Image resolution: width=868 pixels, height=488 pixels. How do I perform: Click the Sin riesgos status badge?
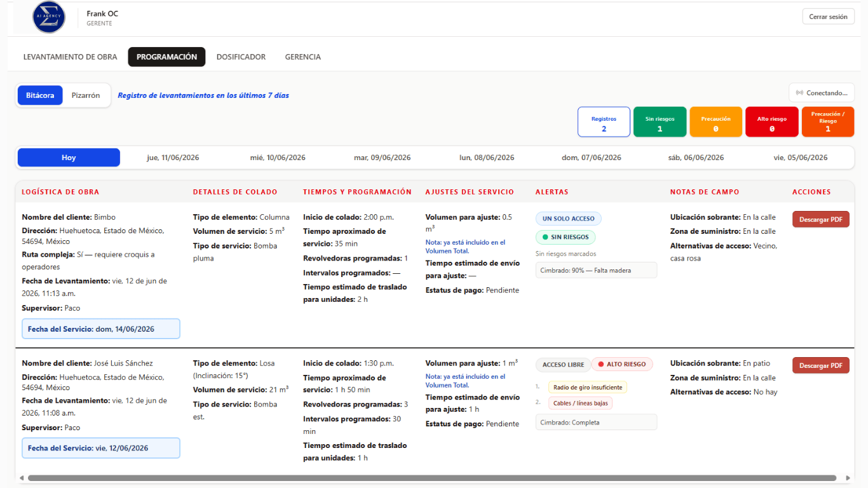[566, 238]
